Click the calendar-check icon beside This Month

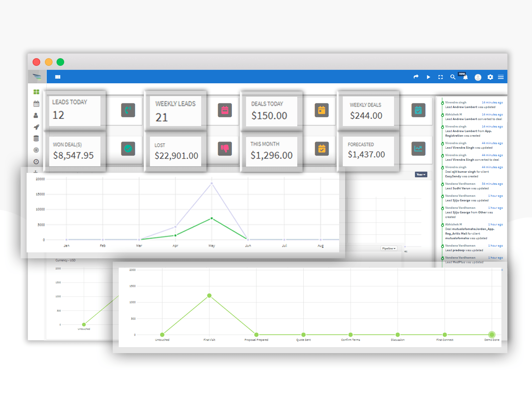pos(322,149)
